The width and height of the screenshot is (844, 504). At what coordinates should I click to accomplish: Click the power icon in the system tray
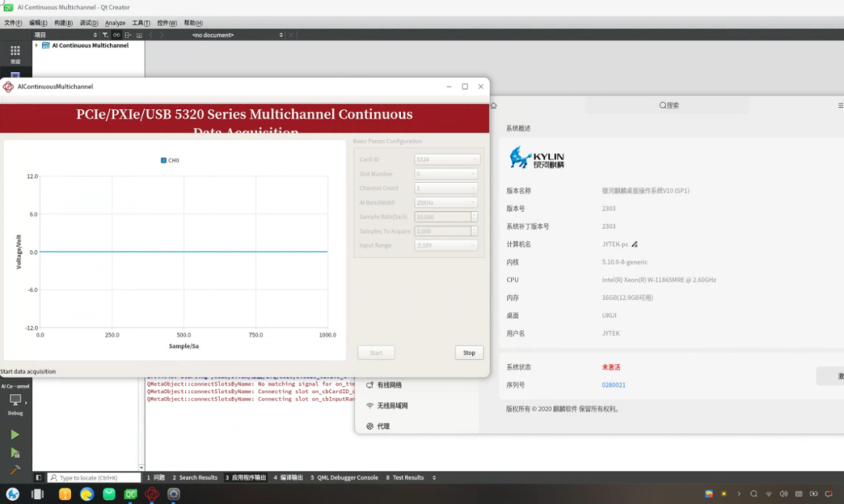coord(814,494)
